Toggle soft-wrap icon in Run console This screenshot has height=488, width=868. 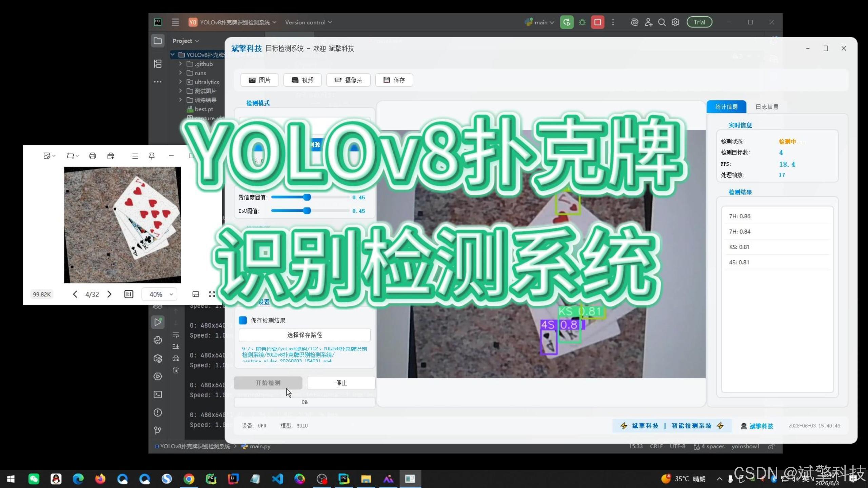coord(176,335)
